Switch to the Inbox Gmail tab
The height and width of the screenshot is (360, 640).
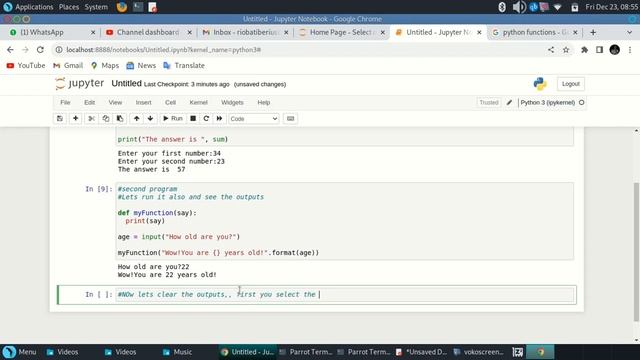click(245, 32)
